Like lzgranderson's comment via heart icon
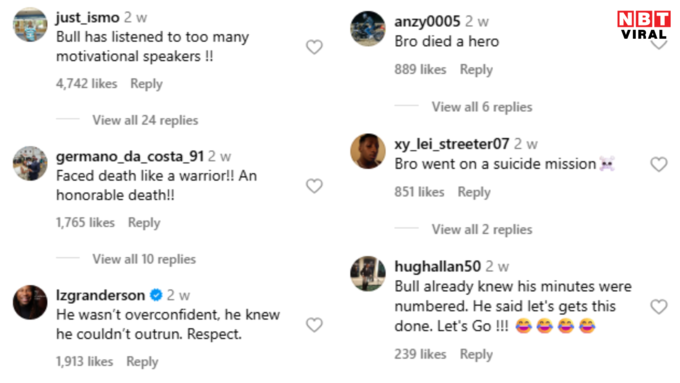The height and width of the screenshot is (383, 680). 314,324
